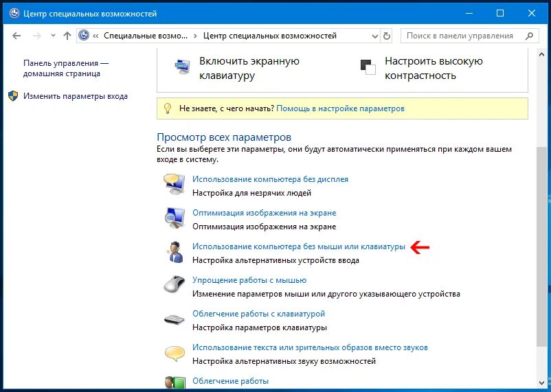Click the mouse icon
The width and height of the screenshot is (551, 392).
tap(175, 284)
